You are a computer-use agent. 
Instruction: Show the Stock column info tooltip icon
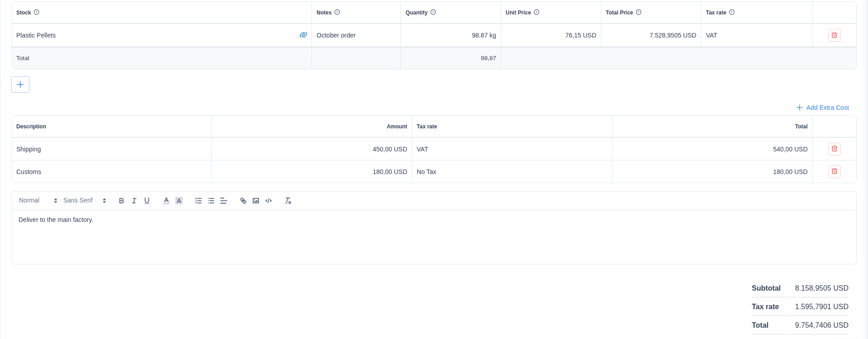click(x=37, y=12)
